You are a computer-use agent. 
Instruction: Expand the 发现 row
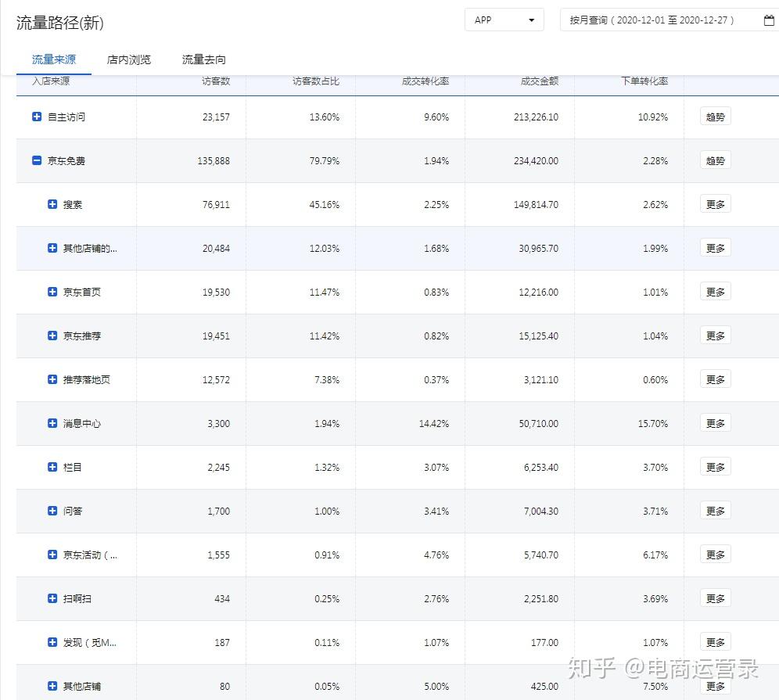(x=52, y=642)
